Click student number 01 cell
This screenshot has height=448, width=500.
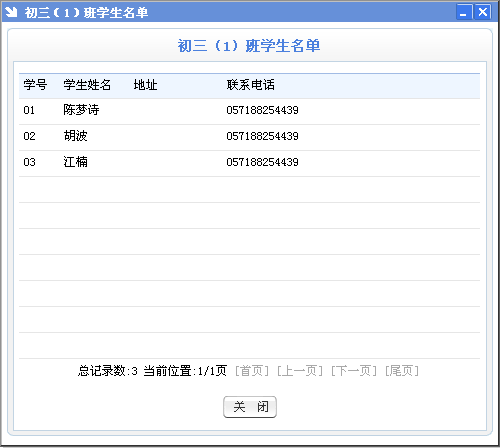coord(29,110)
